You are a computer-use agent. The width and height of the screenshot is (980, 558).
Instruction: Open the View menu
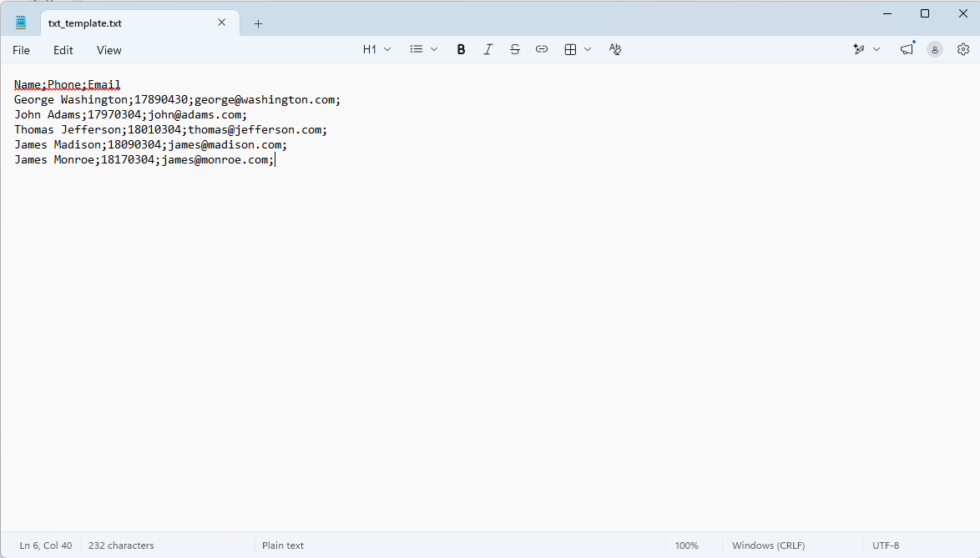(109, 51)
